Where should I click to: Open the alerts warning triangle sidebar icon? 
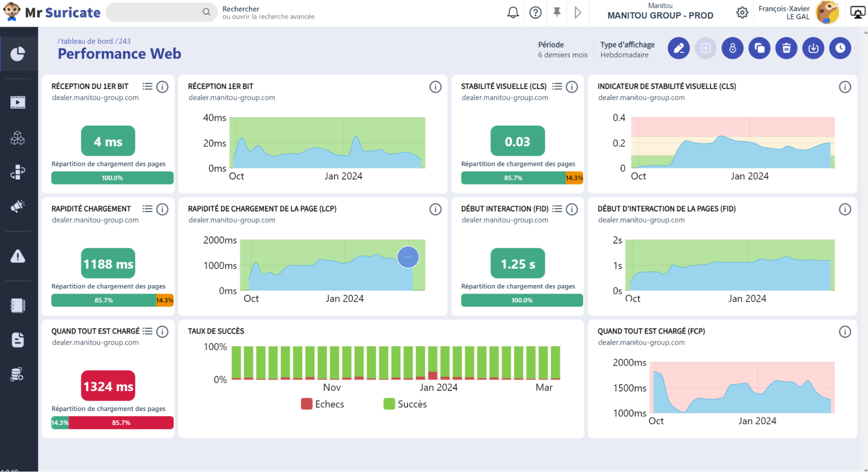click(x=18, y=256)
